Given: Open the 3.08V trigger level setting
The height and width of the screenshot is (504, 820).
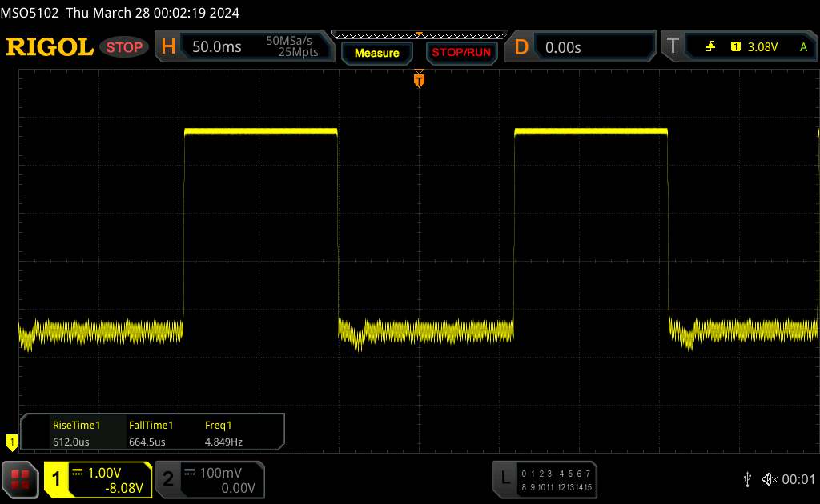Looking at the screenshot, I should [x=762, y=47].
